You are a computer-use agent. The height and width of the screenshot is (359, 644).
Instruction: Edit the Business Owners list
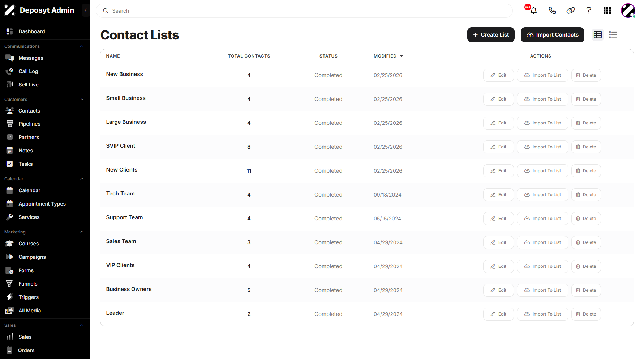click(498, 290)
